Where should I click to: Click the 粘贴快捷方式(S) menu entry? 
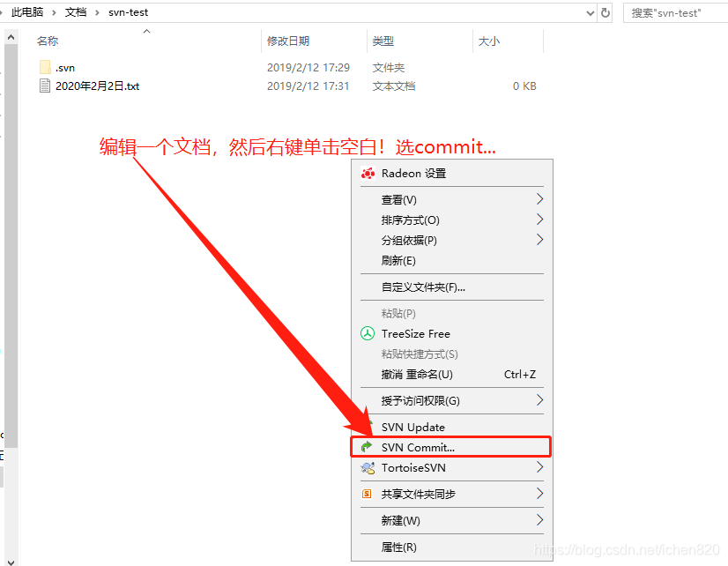[452, 354]
